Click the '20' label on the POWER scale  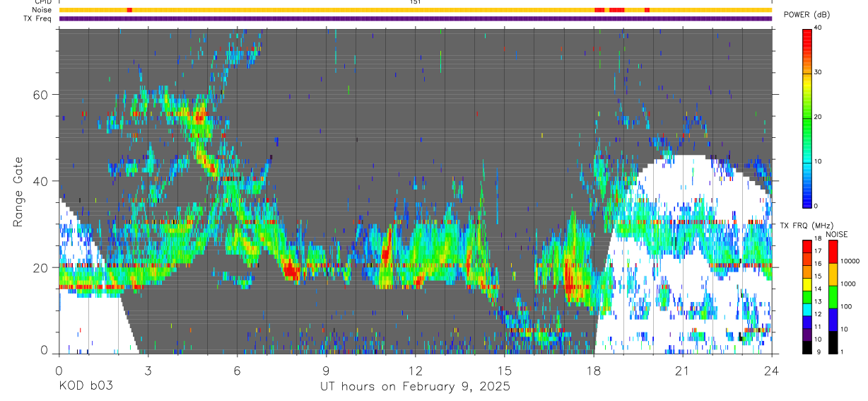point(819,117)
